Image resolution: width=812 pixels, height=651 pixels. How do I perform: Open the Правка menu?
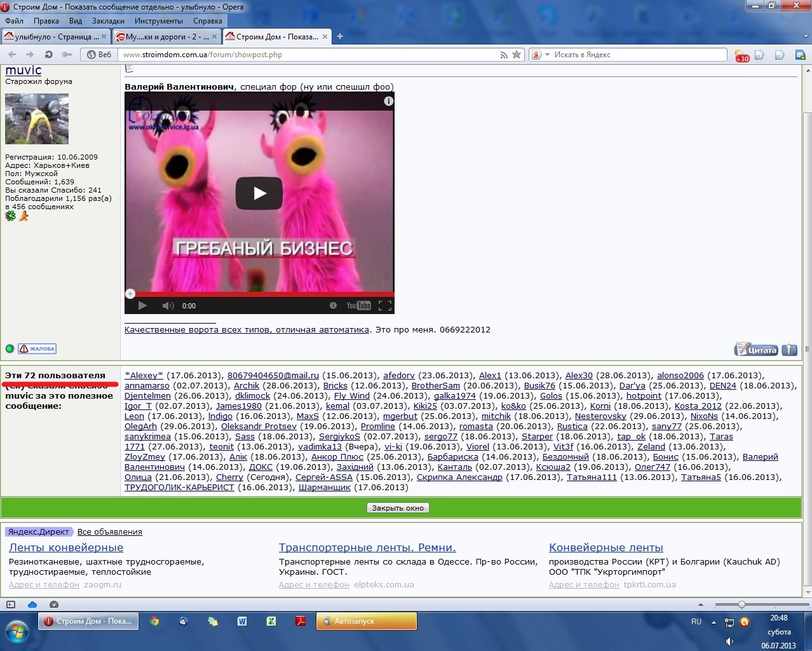pyautogui.click(x=46, y=21)
